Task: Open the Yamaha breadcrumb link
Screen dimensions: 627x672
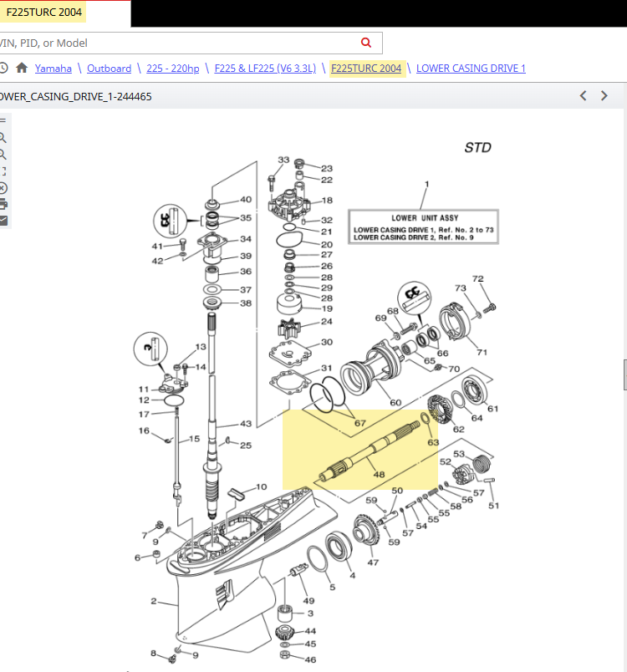Action: (54, 69)
